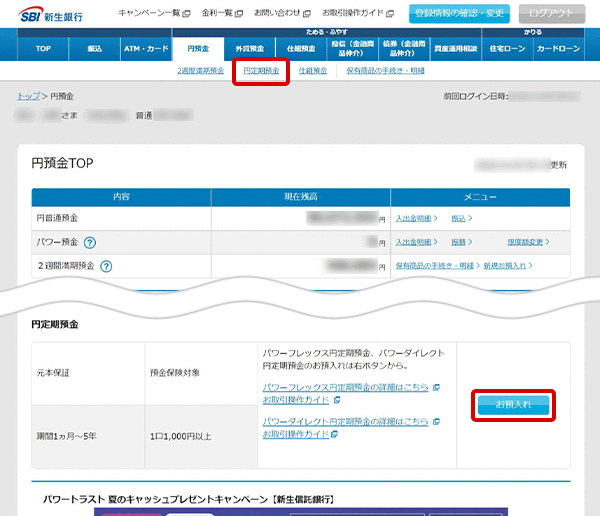
Task: Click external-link icon beside パワーフレックス円定期預金の詳細
Action: (436, 387)
